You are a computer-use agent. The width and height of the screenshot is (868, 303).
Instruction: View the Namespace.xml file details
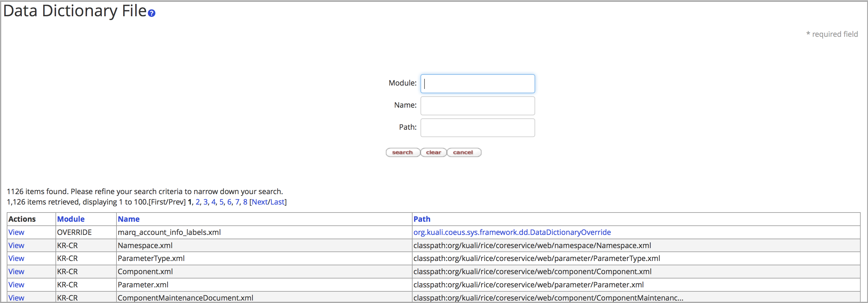coord(16,245)
